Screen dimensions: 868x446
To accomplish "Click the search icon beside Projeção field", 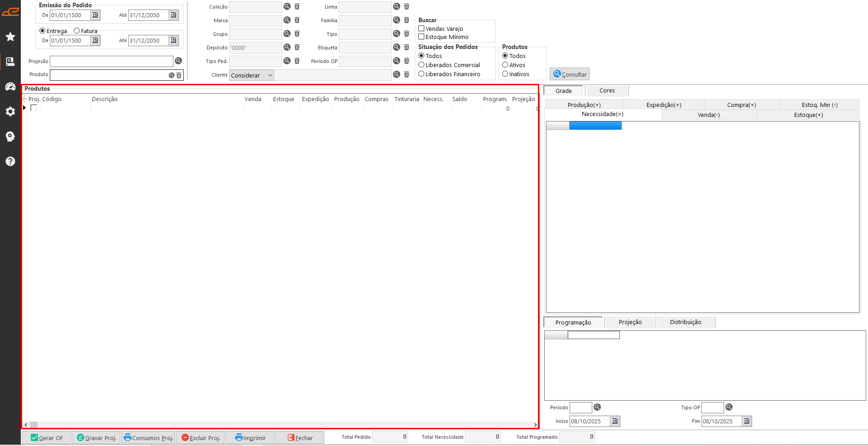I will coord(178,61).
